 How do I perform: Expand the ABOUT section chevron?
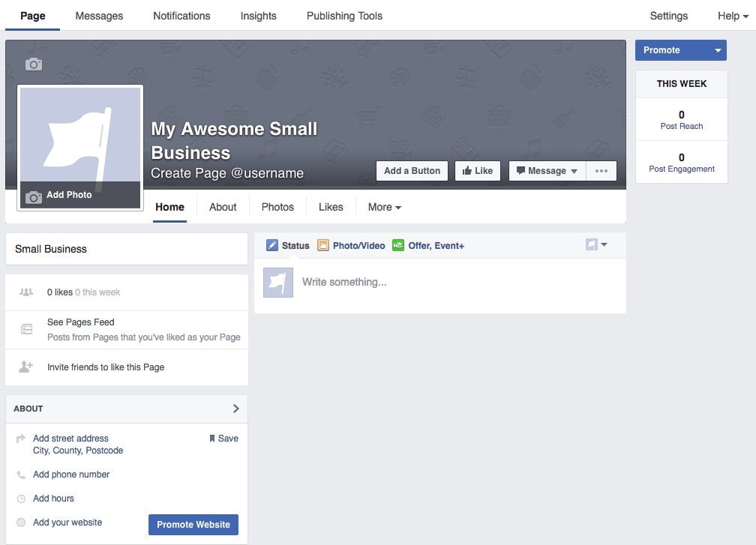[x=235, y=409]
